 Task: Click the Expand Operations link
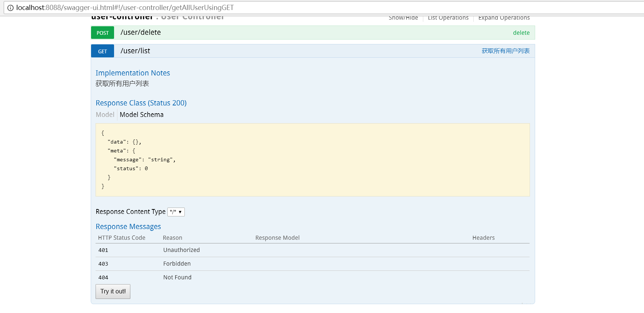coord(504,18)
